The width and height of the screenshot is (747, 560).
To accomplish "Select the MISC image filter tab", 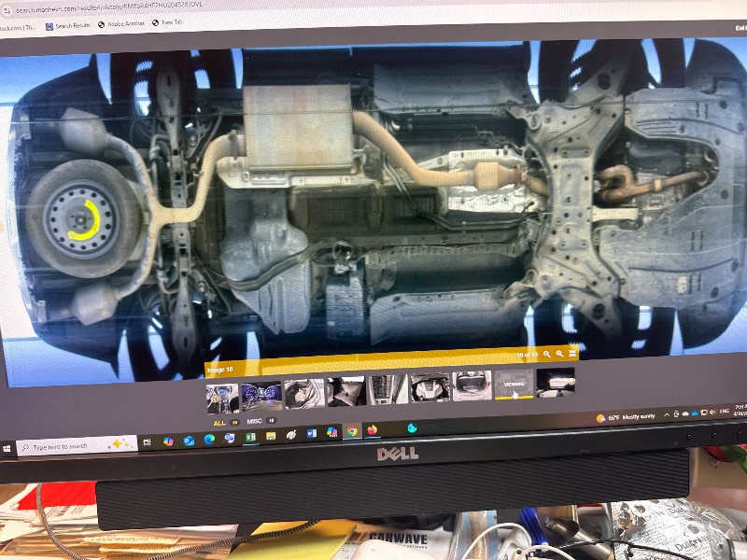I will 254,422.
